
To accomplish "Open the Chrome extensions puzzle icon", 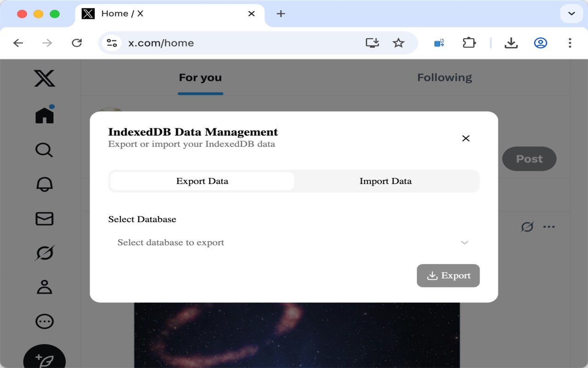I will [x=469, y=43].
